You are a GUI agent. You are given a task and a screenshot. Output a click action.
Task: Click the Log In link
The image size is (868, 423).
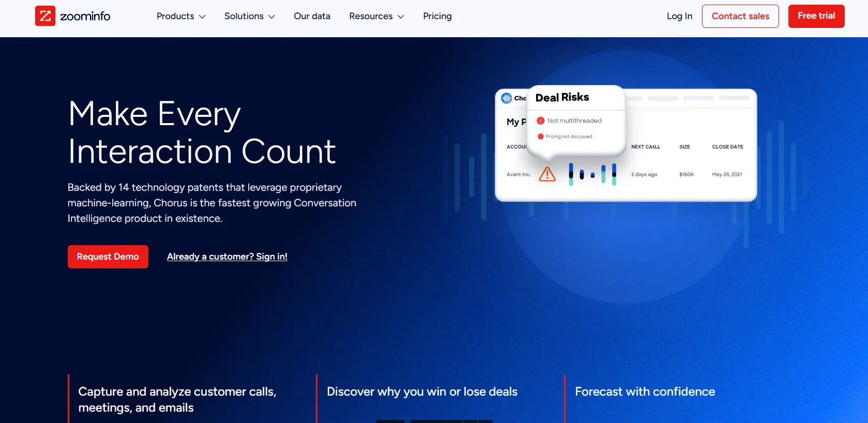coord(679,17)
